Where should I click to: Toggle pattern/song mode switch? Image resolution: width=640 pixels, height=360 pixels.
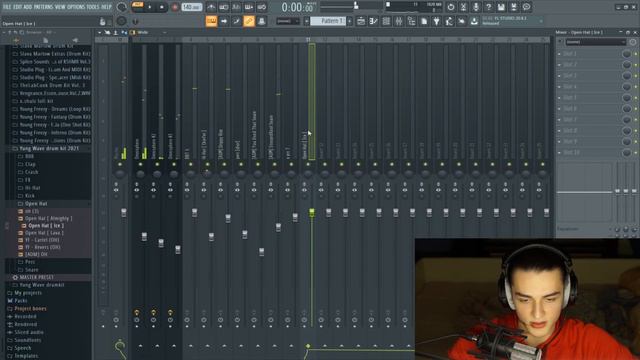(x=138, y=5)
